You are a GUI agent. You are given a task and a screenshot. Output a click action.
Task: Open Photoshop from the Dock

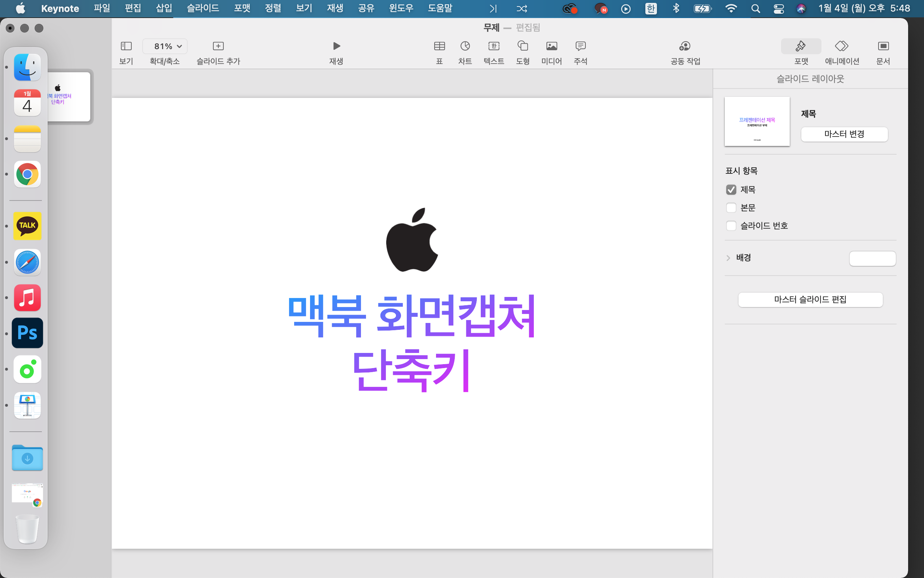tap(27, 333)
